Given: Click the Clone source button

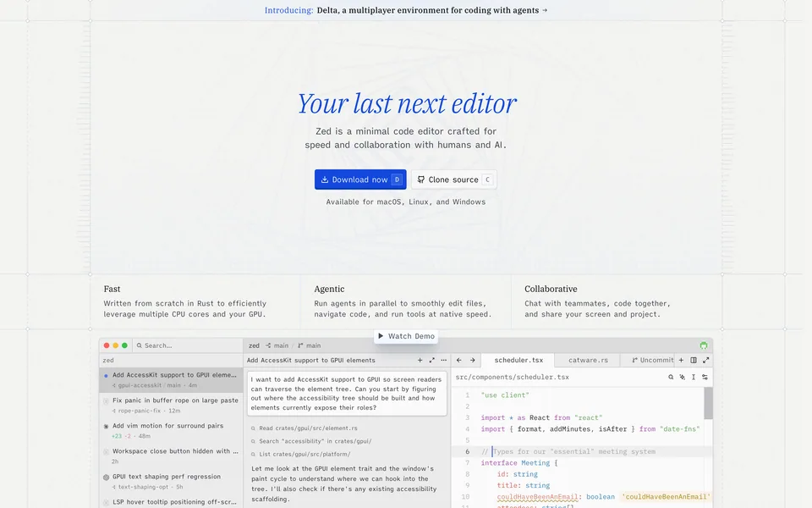Looking at the screenshot, I should click(x=454, y=179).
